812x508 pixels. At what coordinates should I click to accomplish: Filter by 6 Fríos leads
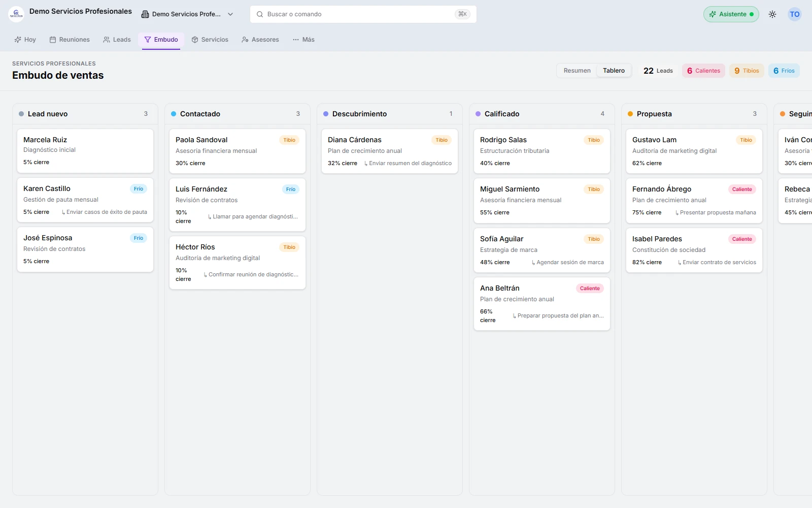[784, 71]
